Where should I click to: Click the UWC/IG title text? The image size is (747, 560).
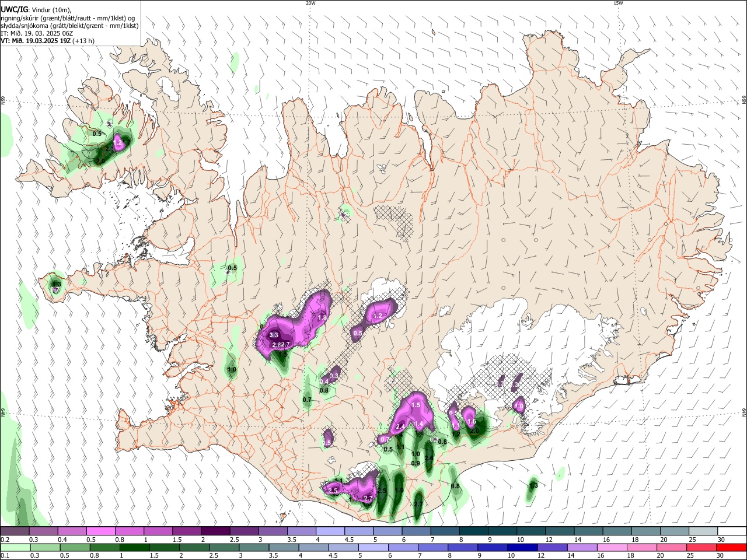click(x=13, y=10)
